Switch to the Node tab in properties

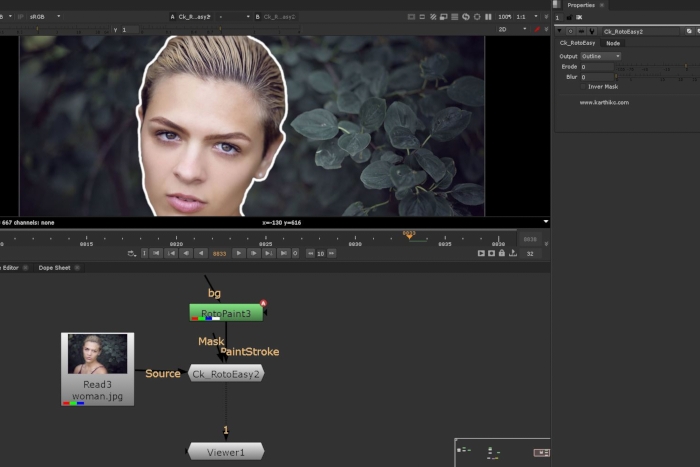pyautogui.click(x=613, y=43)
